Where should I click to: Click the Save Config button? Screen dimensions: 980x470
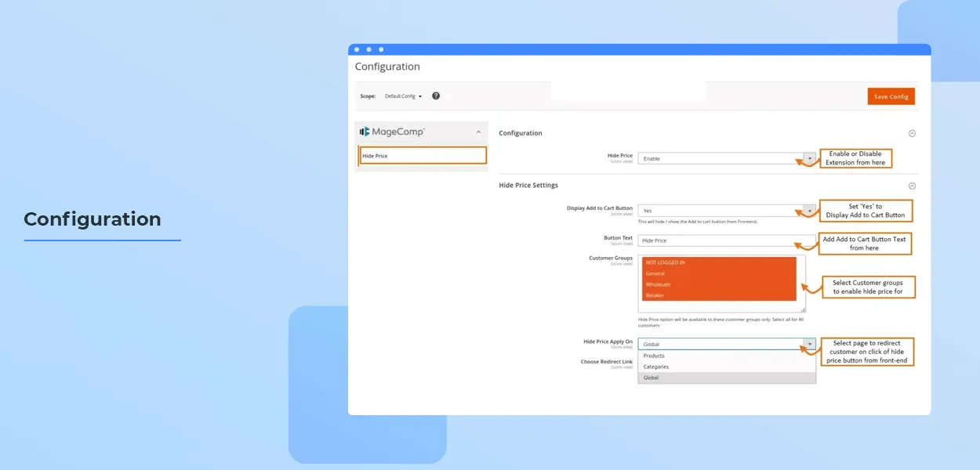tap(891, 96)
